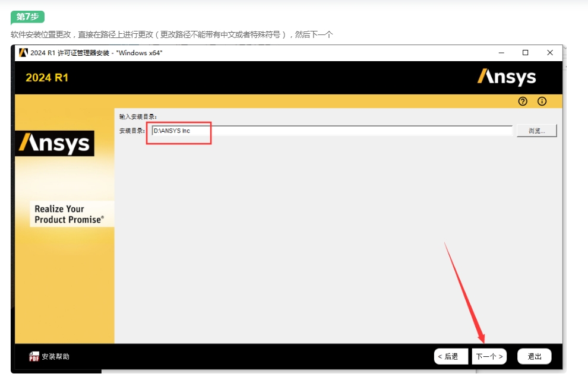The height and width of the screenshot is (380, 588).
Task: Click the 第7步 step badge
Action: tap(27, 17)
